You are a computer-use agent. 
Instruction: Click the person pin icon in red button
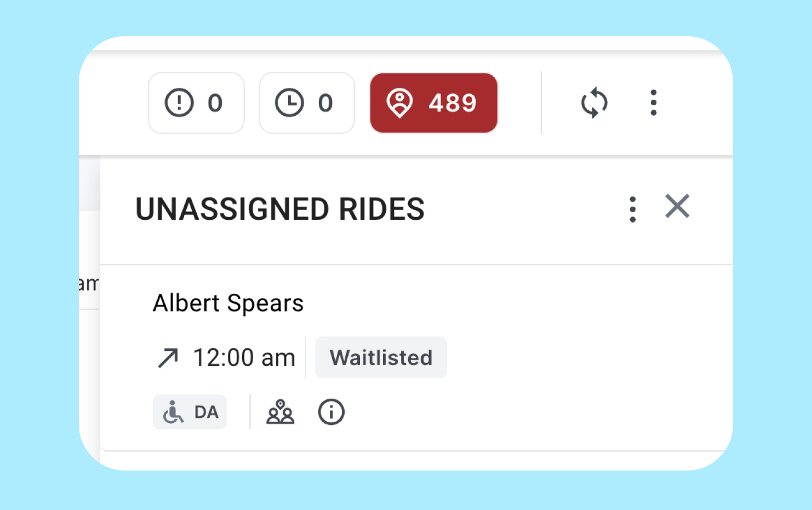click(x=400, y=103)
